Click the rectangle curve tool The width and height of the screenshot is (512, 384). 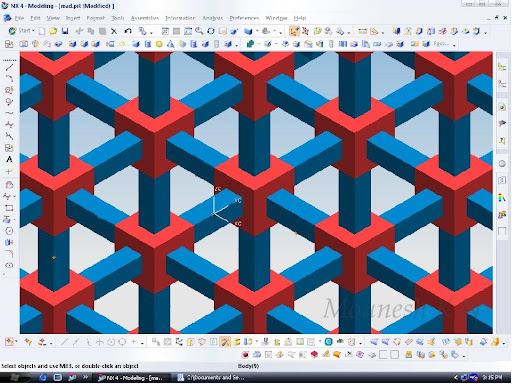coord(9,208)
